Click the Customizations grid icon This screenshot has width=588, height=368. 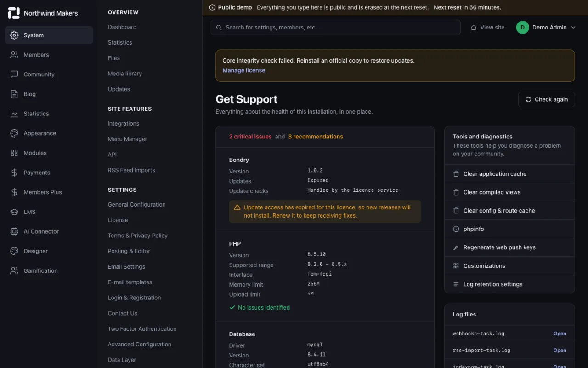coord(456,266)
